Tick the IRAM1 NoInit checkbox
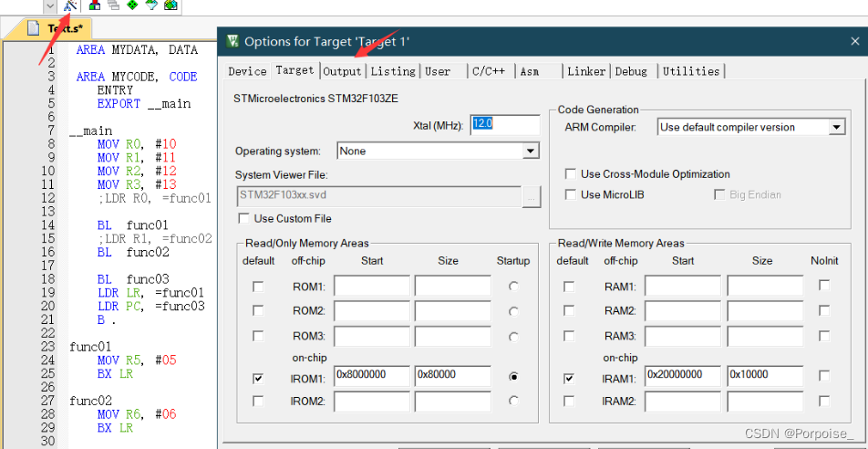This screenshot has height=449, width=868. click(824, 376)
